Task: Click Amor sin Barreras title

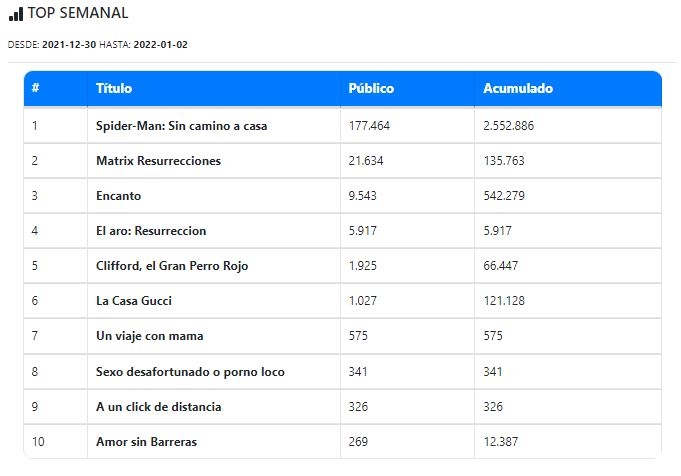Action: [145, 442]
